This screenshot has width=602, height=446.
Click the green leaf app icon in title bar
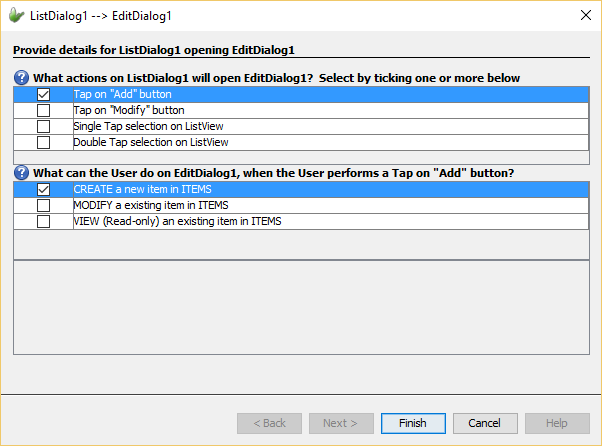[x=17, y=15]
